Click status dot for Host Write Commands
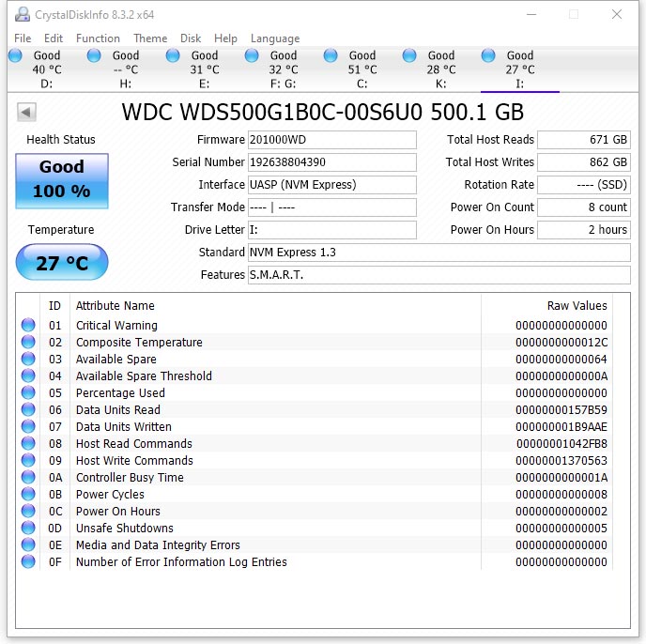The image size is (646, 644). click(x=28, y=460)
